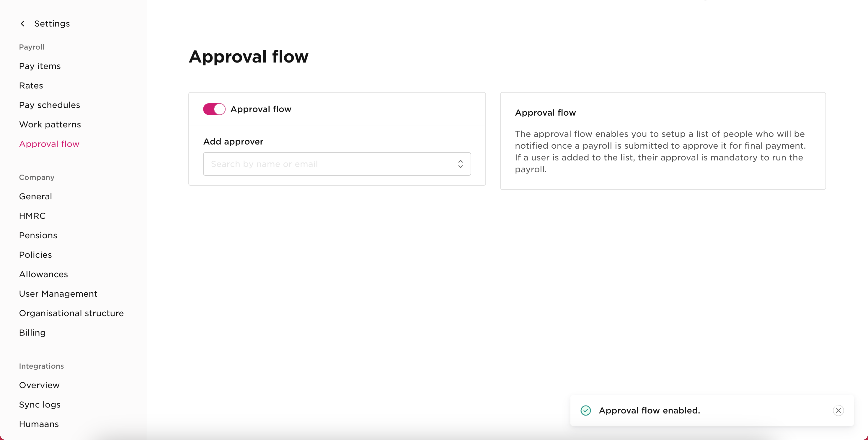This screenshot has width=868, height=440.
Task: Select Pay schedules in the sidebar
Action: point(49,105)
